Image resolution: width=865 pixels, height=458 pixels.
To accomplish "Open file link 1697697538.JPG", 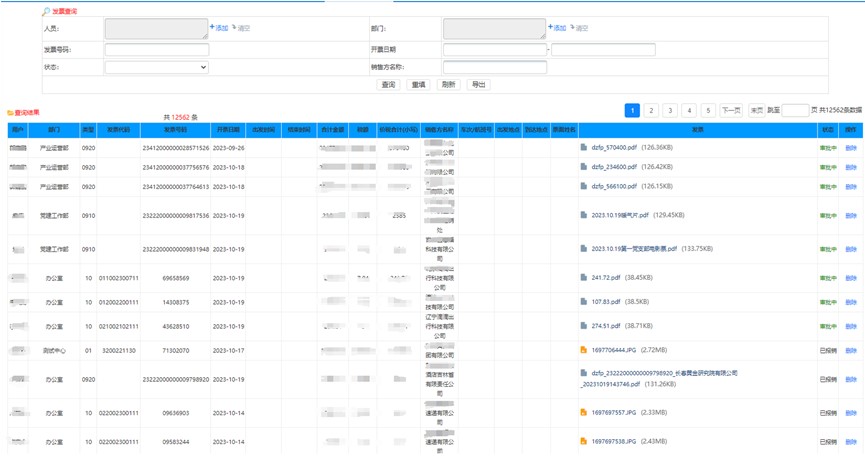I will (613, 441).
